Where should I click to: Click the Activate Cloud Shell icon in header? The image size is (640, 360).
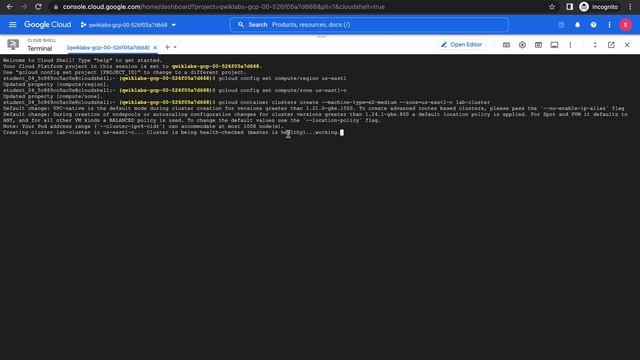click(561, 25)
